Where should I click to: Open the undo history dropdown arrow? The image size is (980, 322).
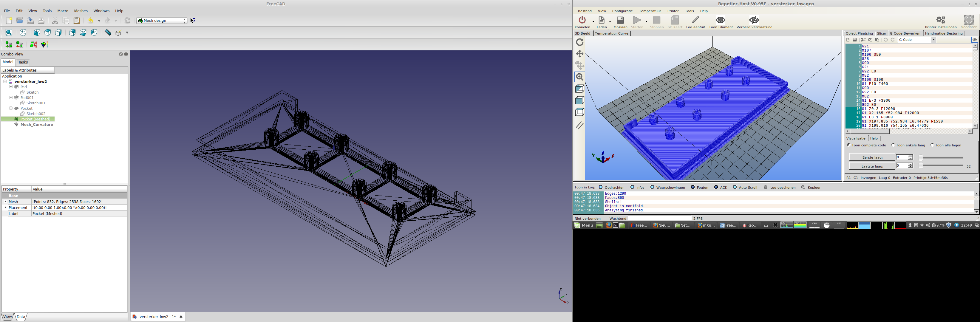[x=99, y=21]
